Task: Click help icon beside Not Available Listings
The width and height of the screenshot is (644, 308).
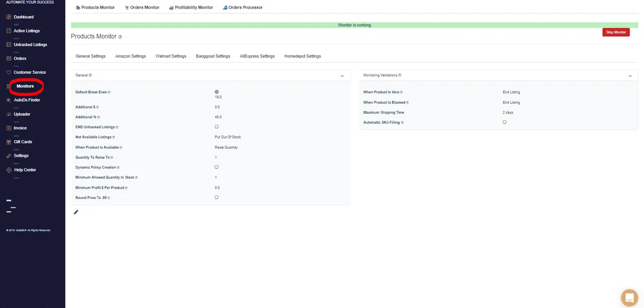Action: [114, 137]
